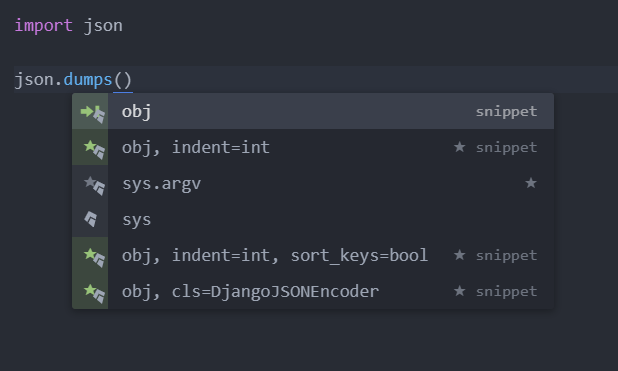Click the 'import' keyword in the code
618x371 pixels.
click(x=43, y=26)
